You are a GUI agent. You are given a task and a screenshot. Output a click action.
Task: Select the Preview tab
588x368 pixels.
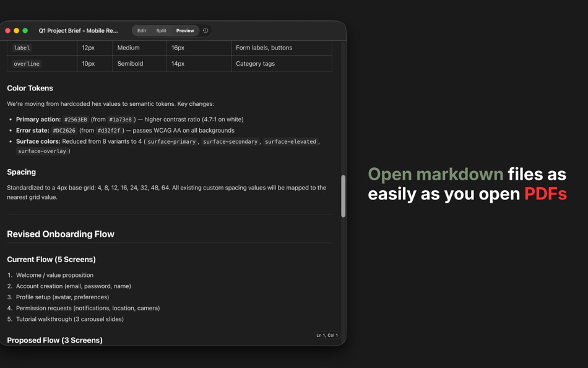point(185,31)
